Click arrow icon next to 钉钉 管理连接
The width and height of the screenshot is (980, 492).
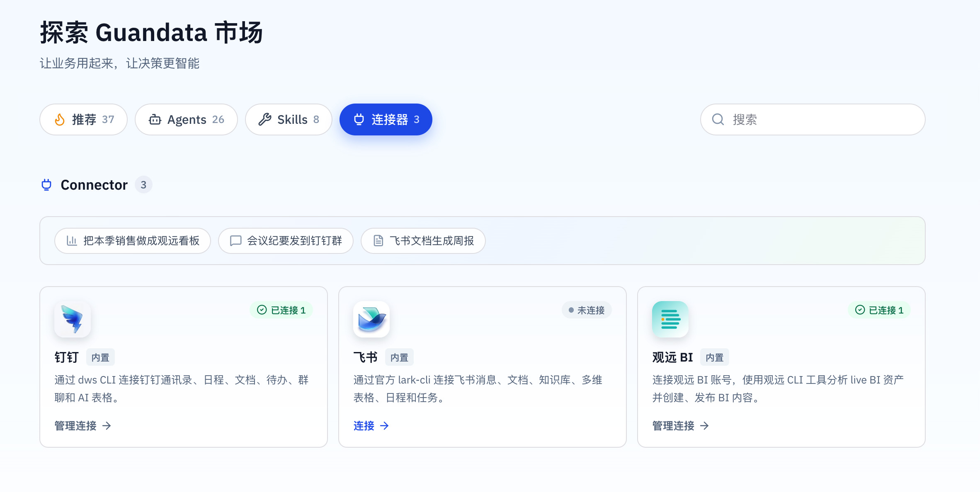click(x=107, y=426)
